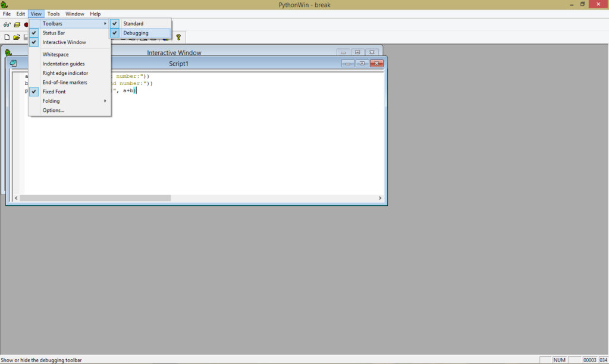Open the Edit menu

[21, 14]
